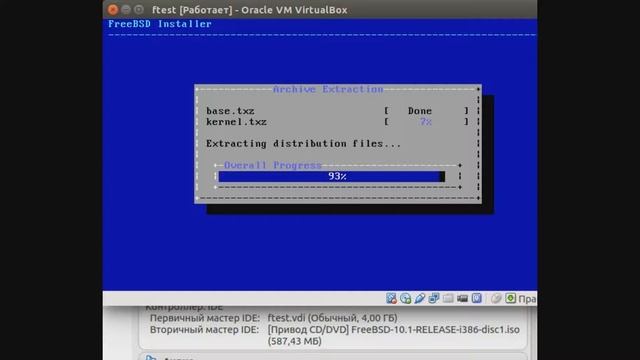Select the 'base.txz' row label

pos(230,111)
